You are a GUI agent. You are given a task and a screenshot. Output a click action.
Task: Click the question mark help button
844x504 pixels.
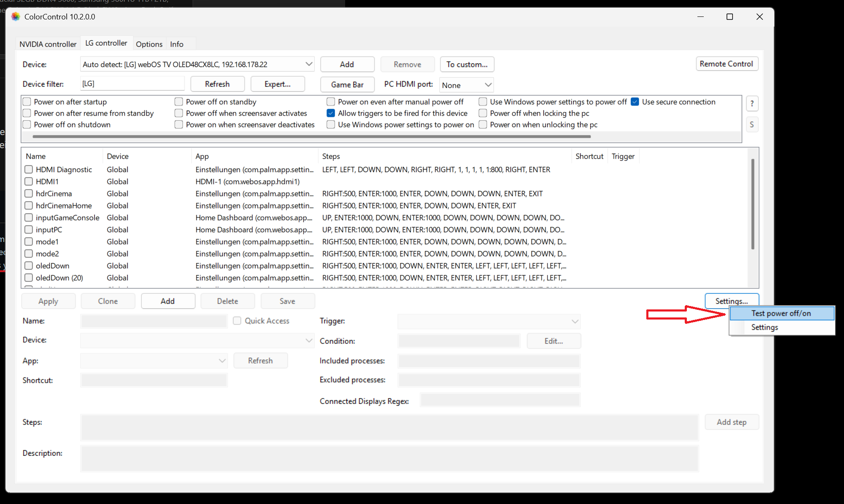tap(752, 103)
